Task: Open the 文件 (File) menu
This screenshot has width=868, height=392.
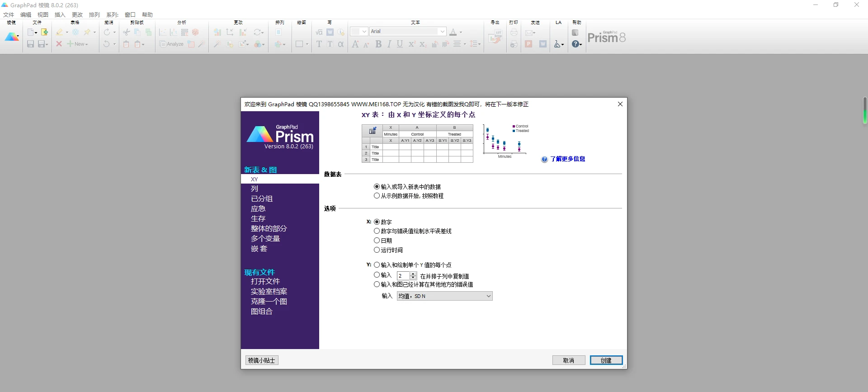Action: pyautogui.click(x=9, y=14)
